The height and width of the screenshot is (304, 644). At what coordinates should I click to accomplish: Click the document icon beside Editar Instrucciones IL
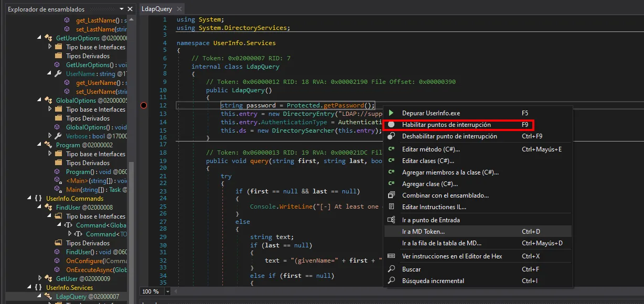click(x=391, y=207)
